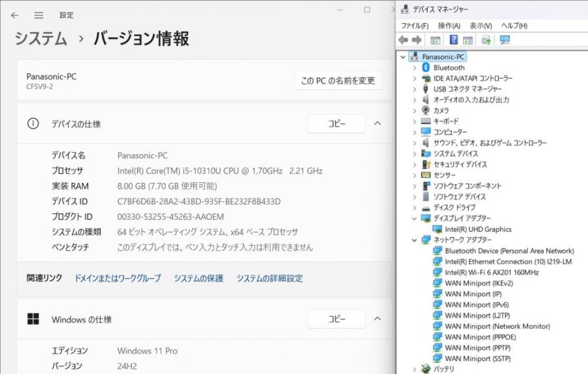The image size is (588, 374).
Task: Click システム in the breadcrumb
Action: coord(41,39)
